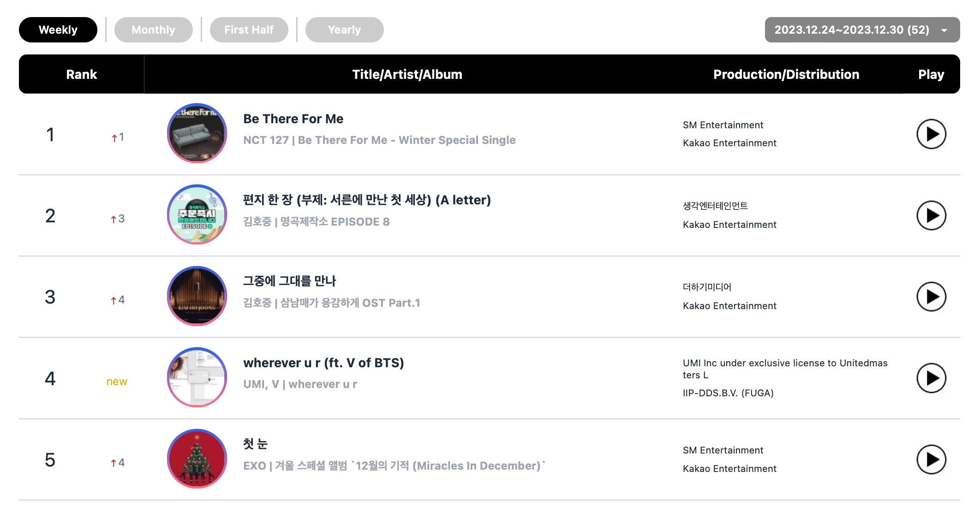Play the EXO song at rank 5
Viewport: 980px width, 507px height.
[931, 459]
